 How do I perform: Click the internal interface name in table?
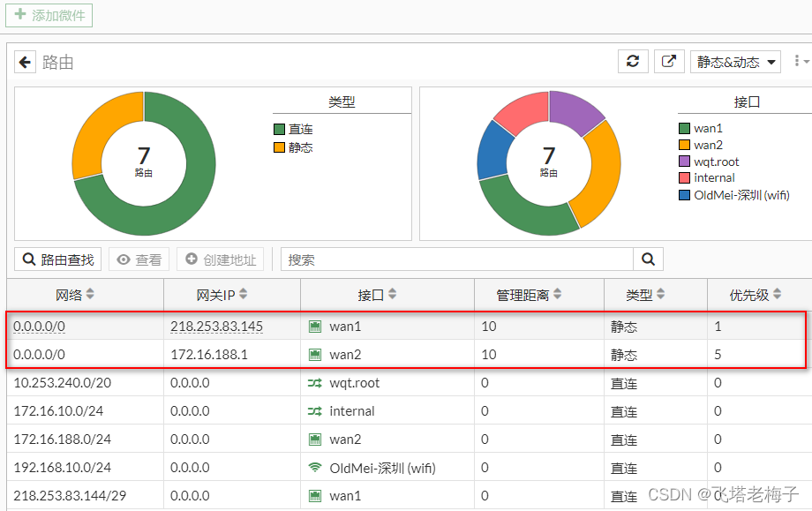(x=351, y=411)
